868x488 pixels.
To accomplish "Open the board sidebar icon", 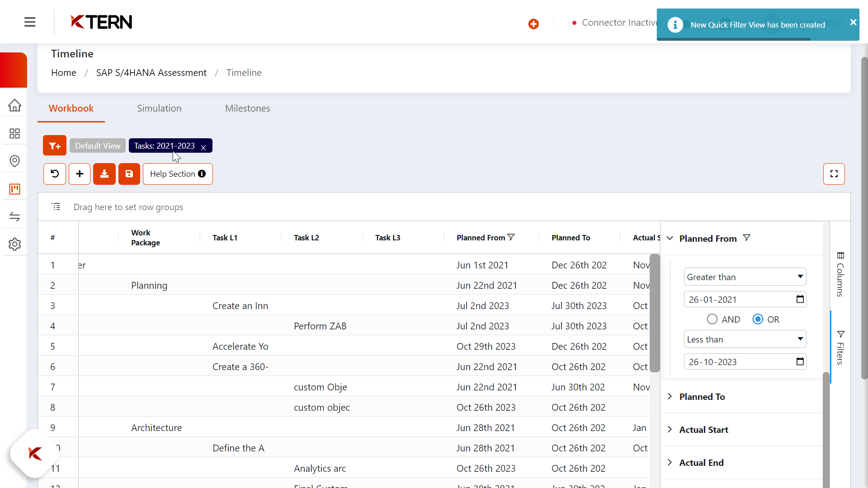I will (14, 189).
